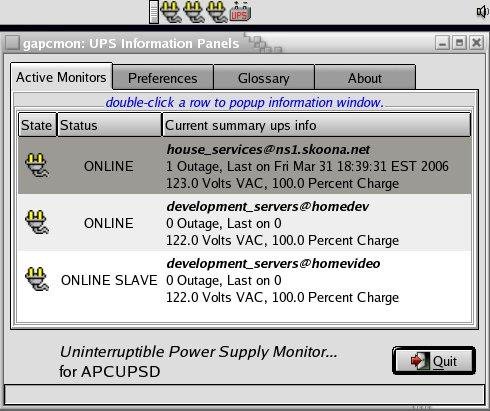Open the gapcmon window menu icon
490x411 pixels.
tap(13, 43)
